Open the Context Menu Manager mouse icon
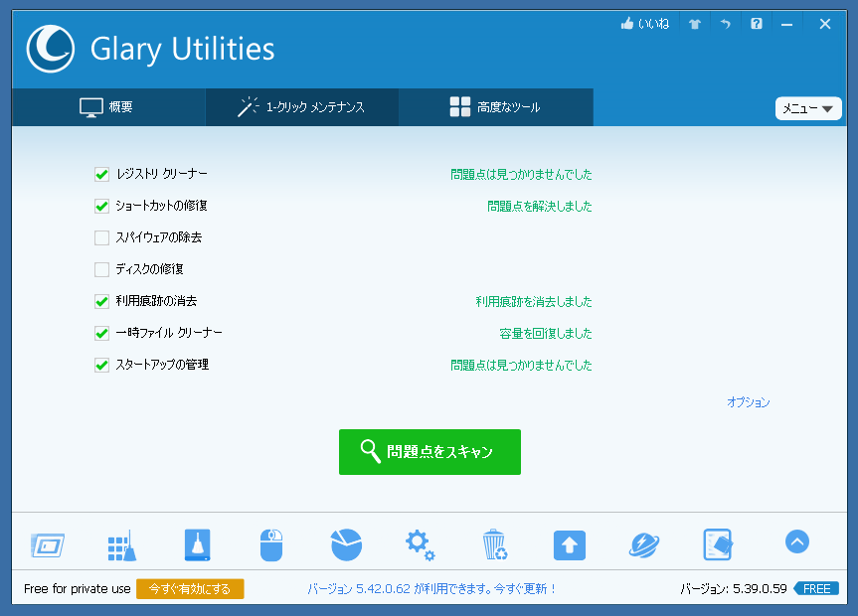858x616 pixels. pyautogui.click(x=271, y=544)
